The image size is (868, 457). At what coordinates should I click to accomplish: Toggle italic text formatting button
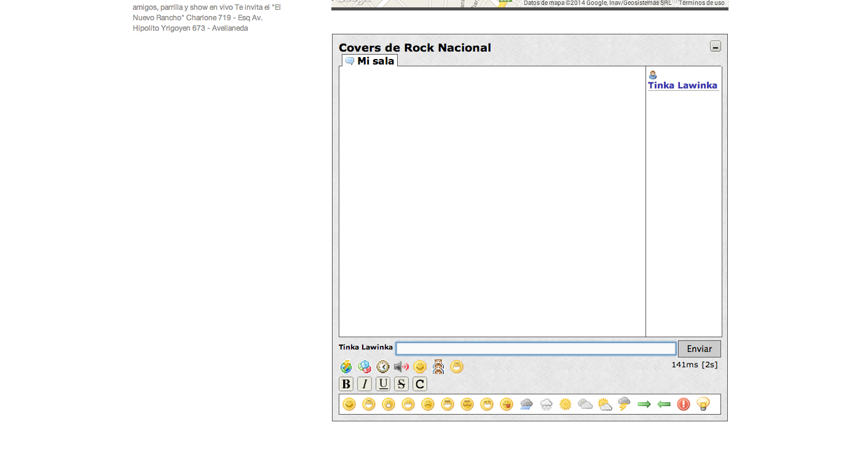(x=365, y=384)
